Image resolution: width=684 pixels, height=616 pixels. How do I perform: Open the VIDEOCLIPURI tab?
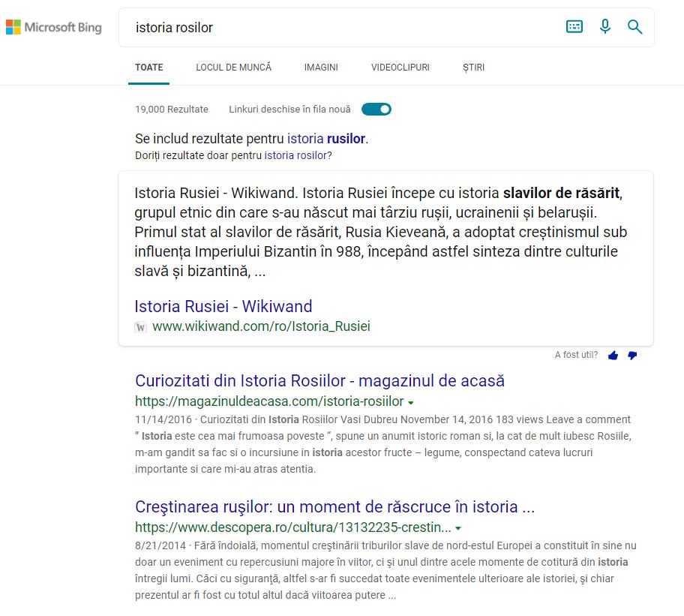point(398,67)
